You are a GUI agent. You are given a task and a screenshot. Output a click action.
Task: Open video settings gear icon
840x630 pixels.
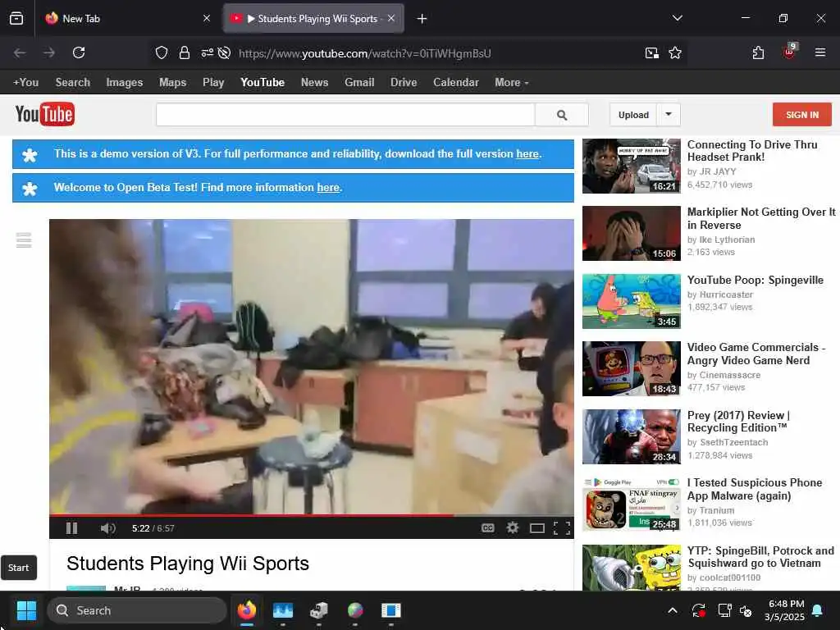tap(513, 528)
